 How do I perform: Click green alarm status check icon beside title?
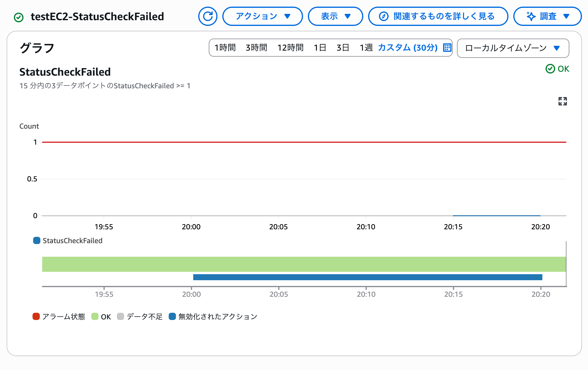[x=19, y=17]
